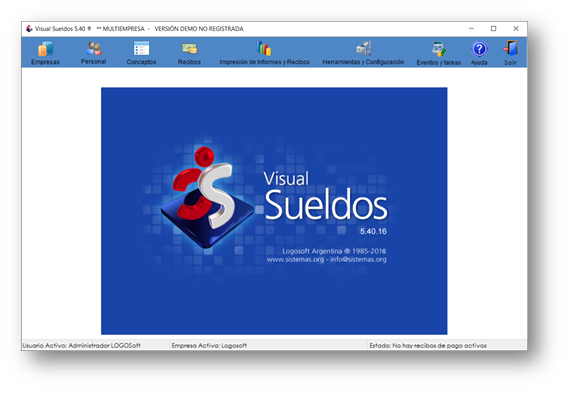The image size is (570, 393).
Task: Click the 5.40.16 version number text
Action: click(x=373, y=231)
